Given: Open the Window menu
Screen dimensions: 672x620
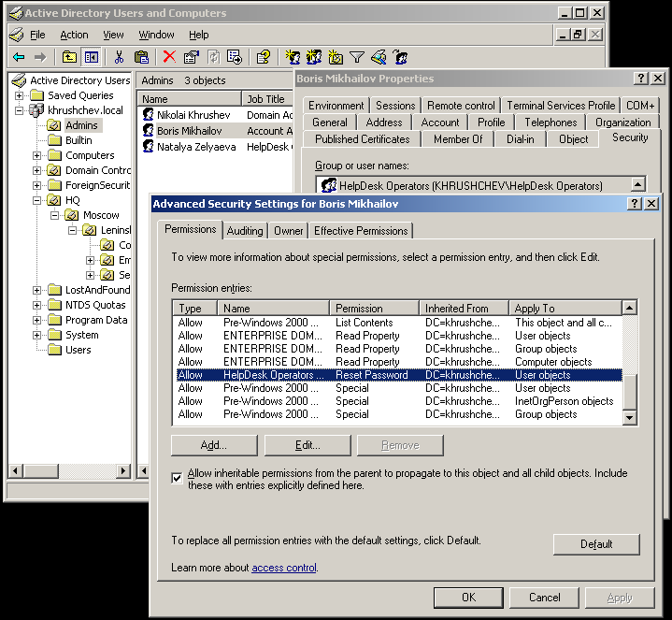Looking at the screenshot, I should pyautogui.click(x=156, y=35).
